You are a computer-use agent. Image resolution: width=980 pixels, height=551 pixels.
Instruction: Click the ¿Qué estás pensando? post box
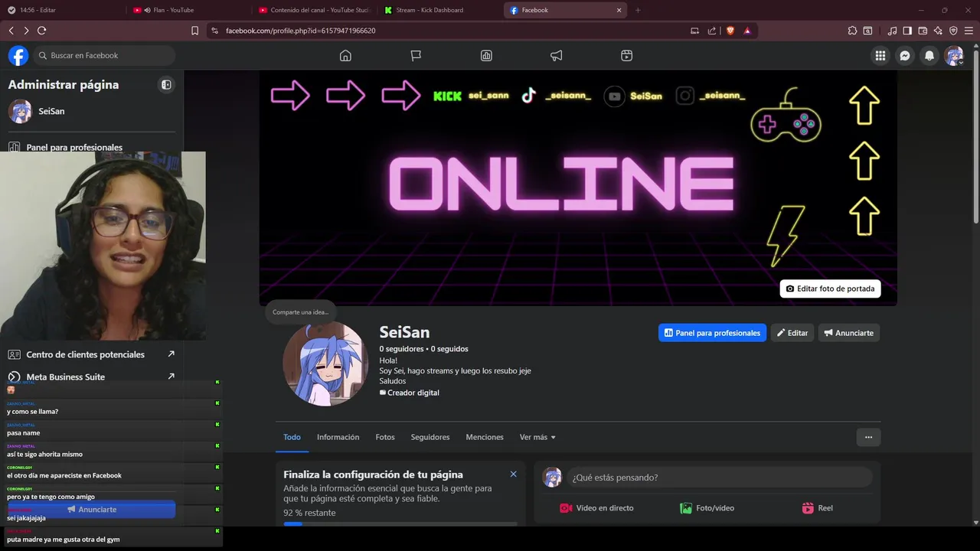pyautogui.click(x=720, y=478)
